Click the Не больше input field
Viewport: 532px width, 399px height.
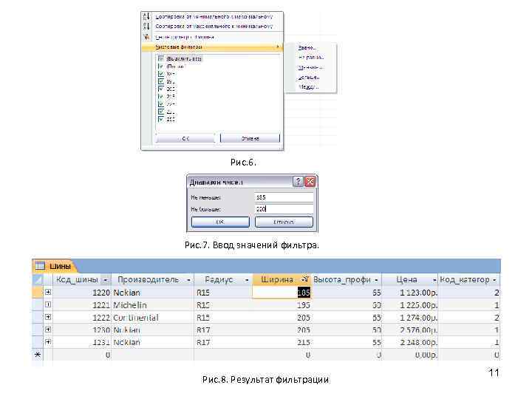pos(284,209)
